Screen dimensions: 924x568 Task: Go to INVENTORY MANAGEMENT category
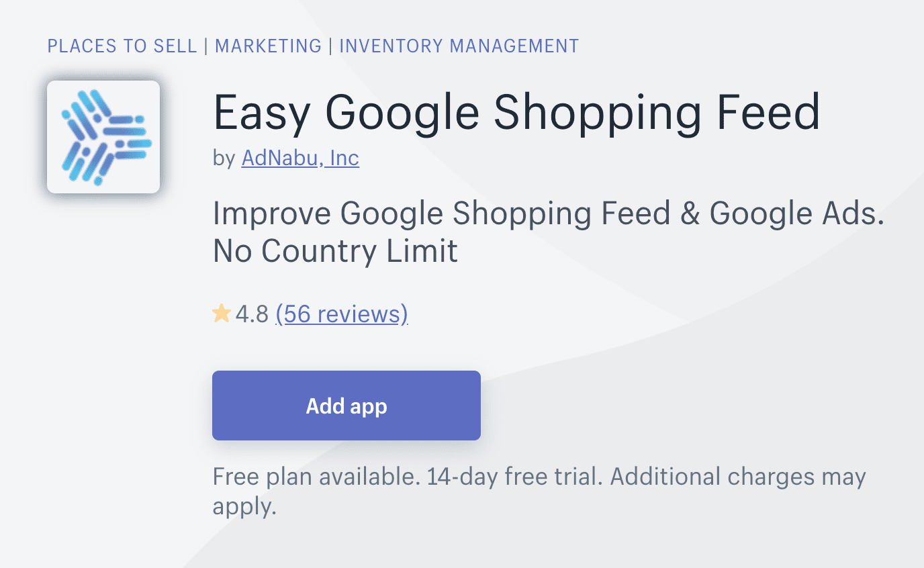coord(459,46)
